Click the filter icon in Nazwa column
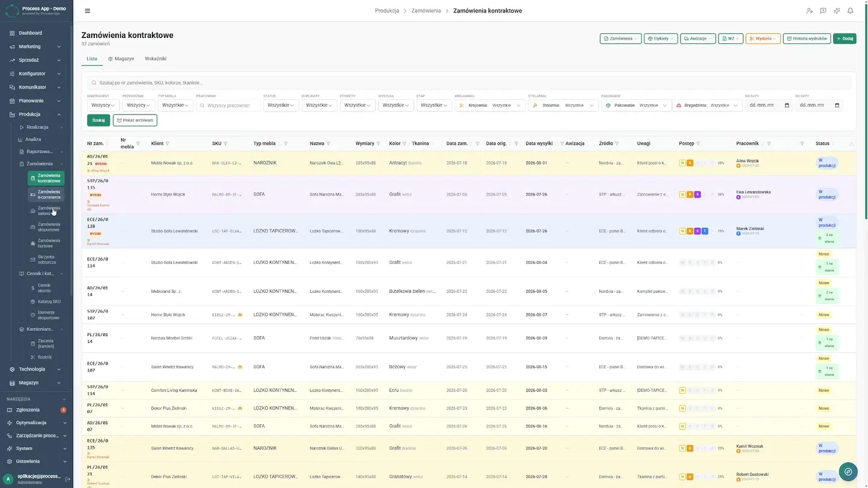868x488 pixels. pos(329,143)
